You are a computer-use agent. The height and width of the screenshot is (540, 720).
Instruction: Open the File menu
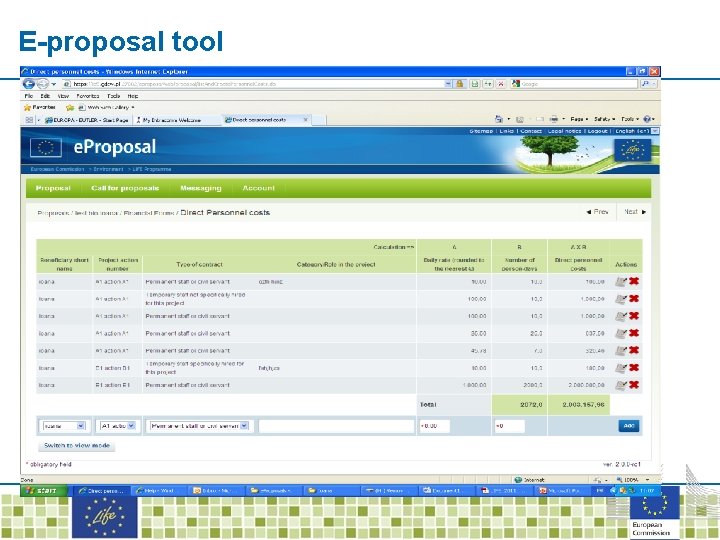click(28, 96)
